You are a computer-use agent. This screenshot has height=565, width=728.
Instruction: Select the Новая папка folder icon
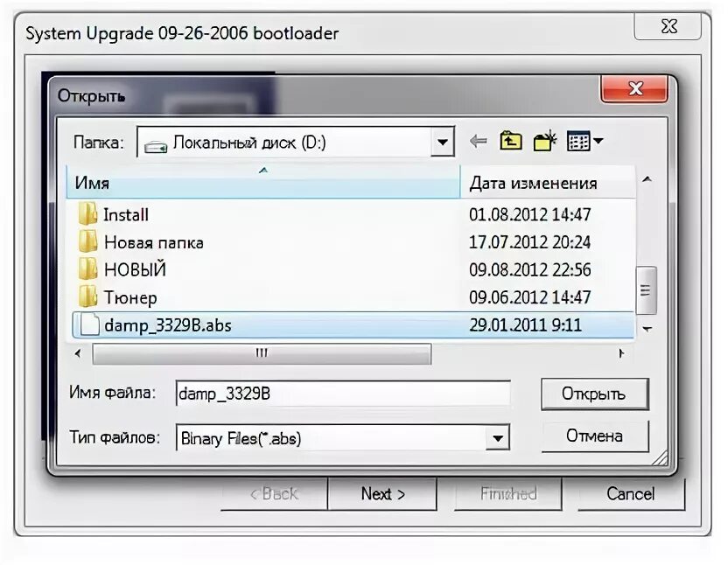click(x=88, y=241)
